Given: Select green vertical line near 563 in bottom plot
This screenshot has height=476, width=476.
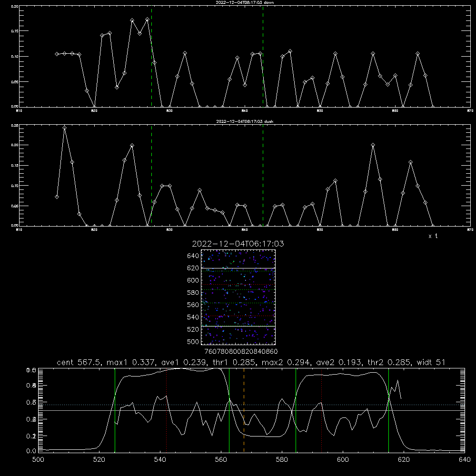Looking at the screenshot, I should click(x=229, y=410).
